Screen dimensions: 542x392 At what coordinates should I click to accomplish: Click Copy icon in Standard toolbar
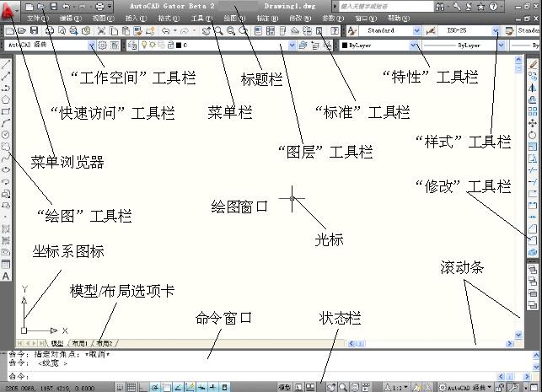(x=114, y=30)
